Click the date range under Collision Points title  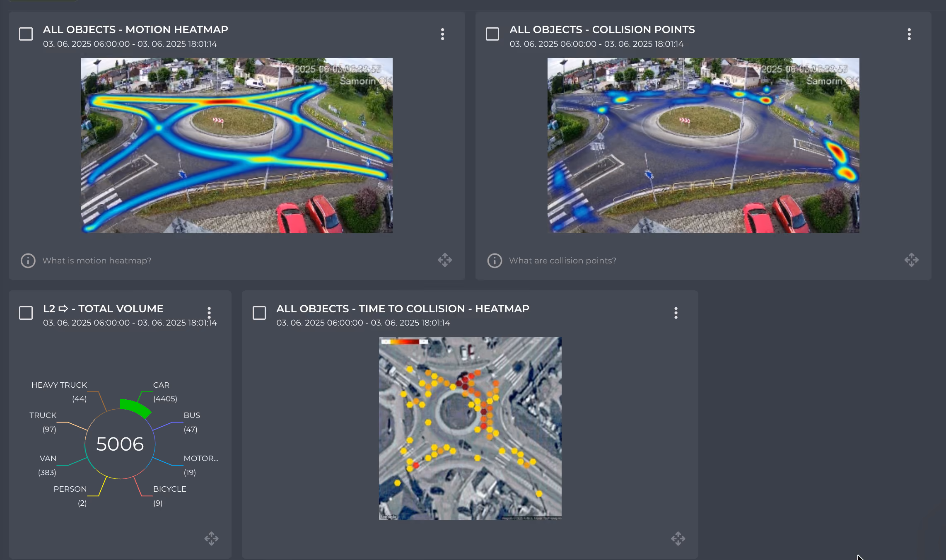(x=596, y=44)
